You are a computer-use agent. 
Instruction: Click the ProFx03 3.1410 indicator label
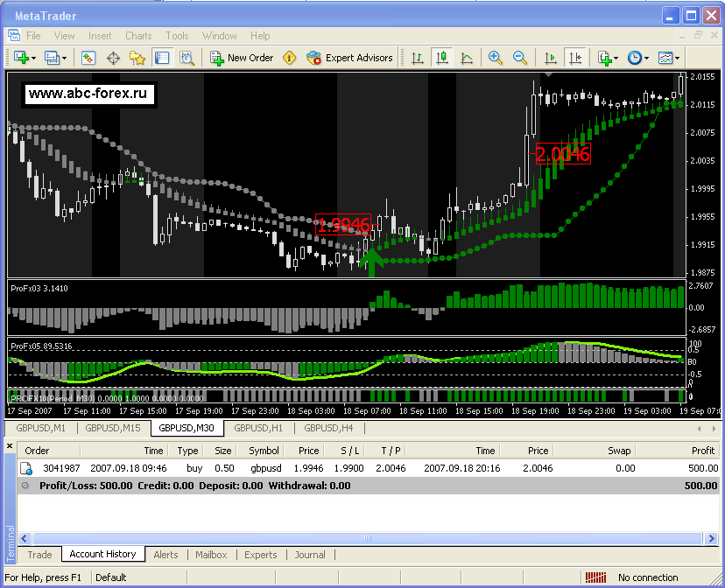[x=39, y=288]
